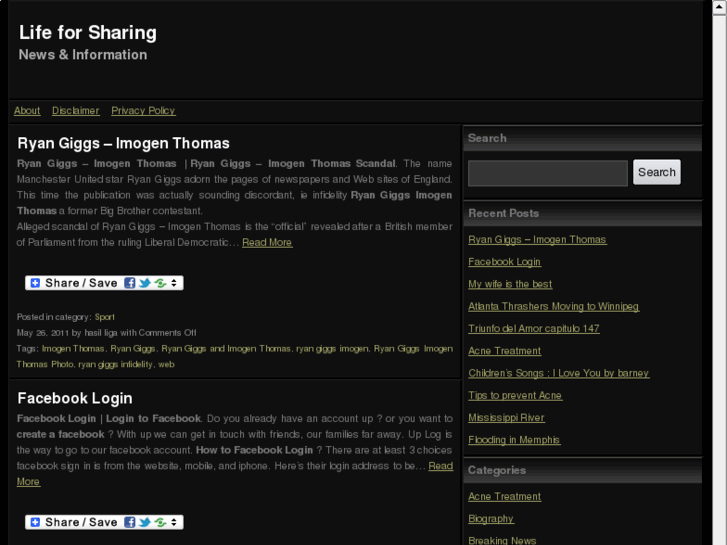Viewport: 727px width, 545px height.
Task: Open the Ryan Giggs – Imogen Thomas post title
Action: pos(123,143)
